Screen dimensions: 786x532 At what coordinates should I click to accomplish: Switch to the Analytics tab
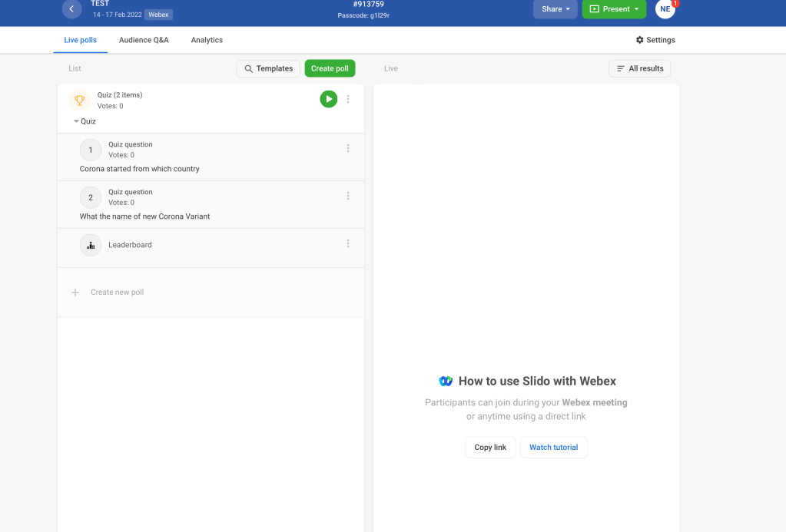pos(207,40)
